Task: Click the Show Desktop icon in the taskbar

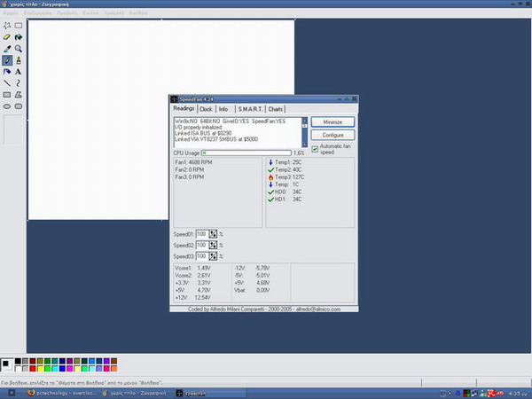Action: 12,393
